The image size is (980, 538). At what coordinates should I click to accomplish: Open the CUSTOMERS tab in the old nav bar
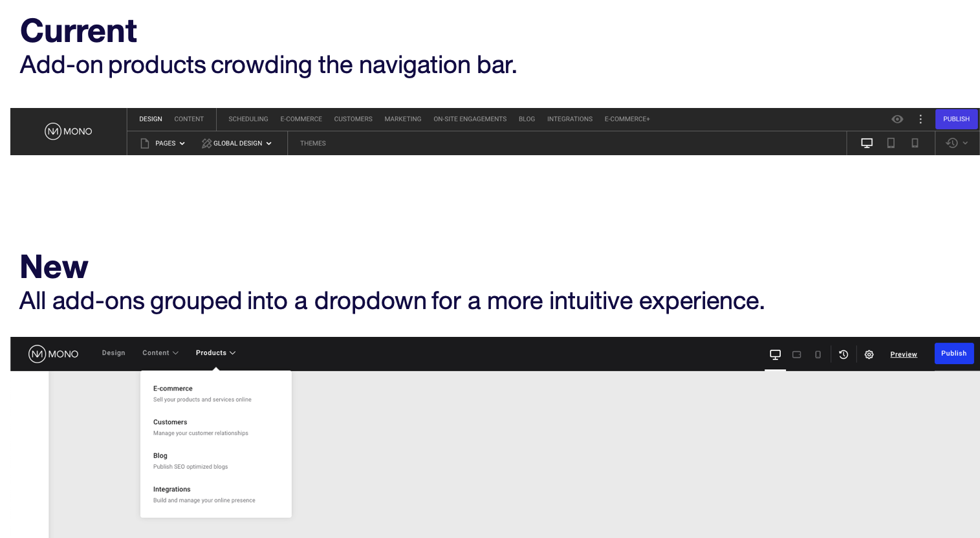pyautogui.click(x=353, y=119)
